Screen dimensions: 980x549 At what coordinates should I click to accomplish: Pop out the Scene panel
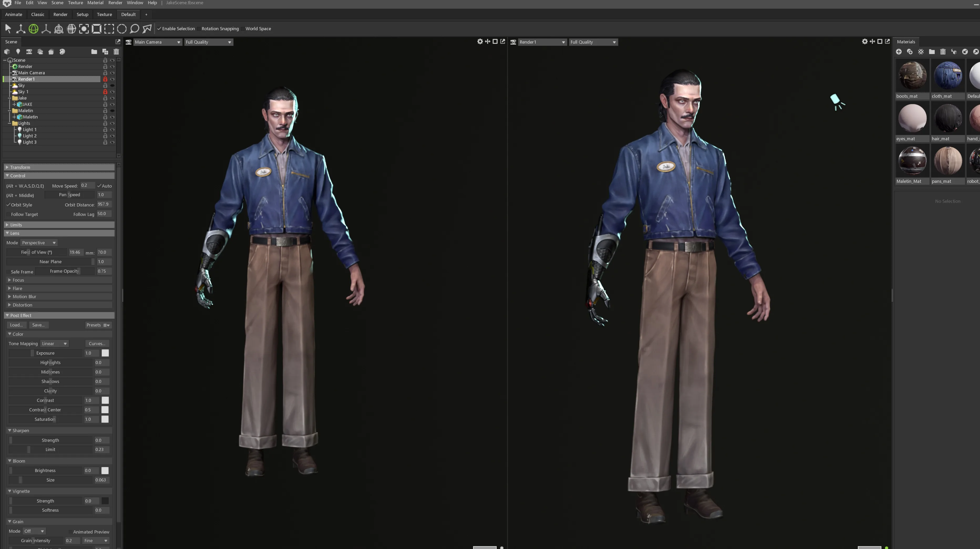(x=118, y=42)
